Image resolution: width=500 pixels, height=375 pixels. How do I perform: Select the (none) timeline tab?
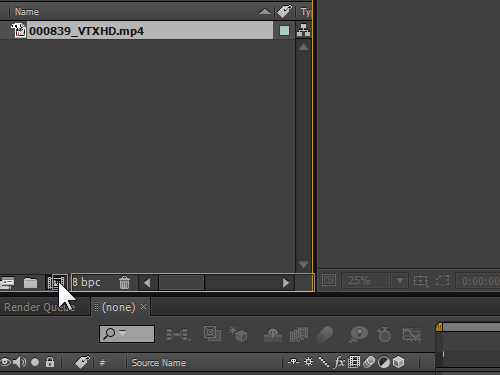119,307
